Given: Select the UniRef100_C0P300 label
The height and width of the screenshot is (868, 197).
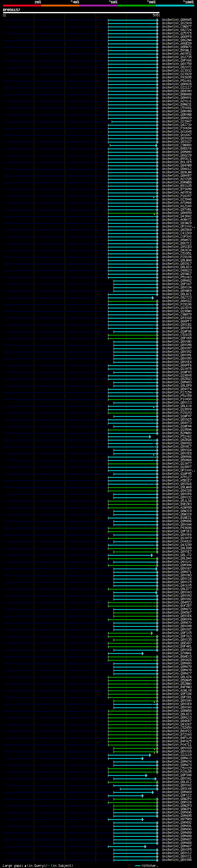Looking at the screenshot, I should 177,236.
